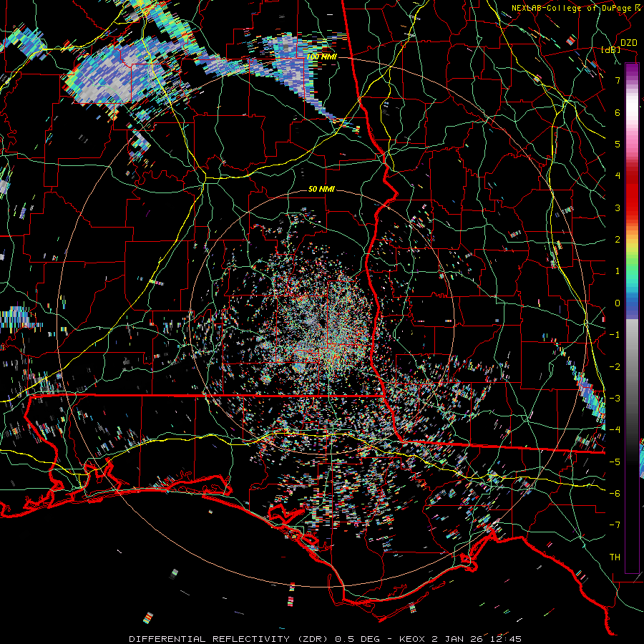Click the "-7" tick on the color scale
Screen dimensions: 644x644
tap(615, 525)
